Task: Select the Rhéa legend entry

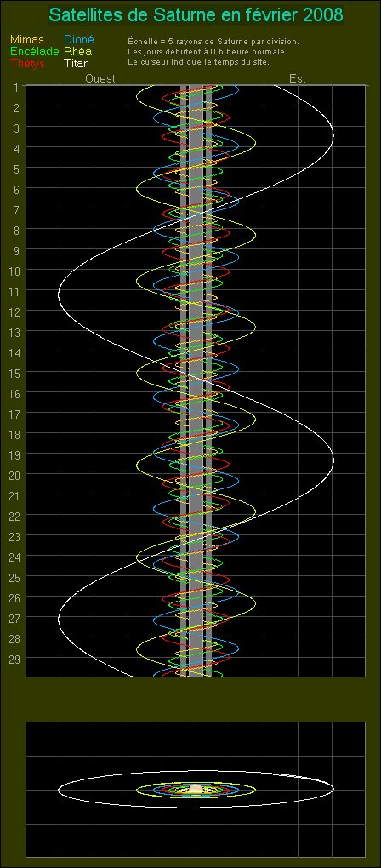Action: [x=78, y=51]
